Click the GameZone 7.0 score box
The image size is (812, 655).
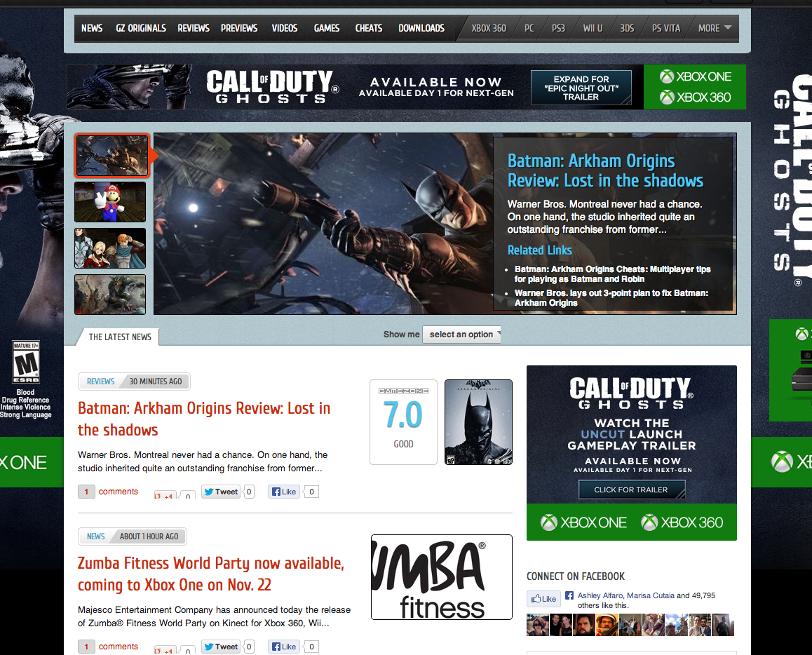coord(403,422)
